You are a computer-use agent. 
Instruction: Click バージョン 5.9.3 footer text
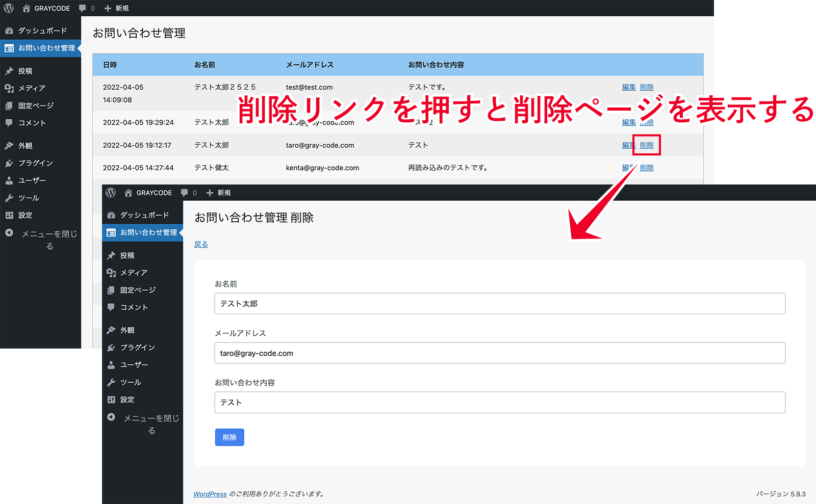(781, 494)
